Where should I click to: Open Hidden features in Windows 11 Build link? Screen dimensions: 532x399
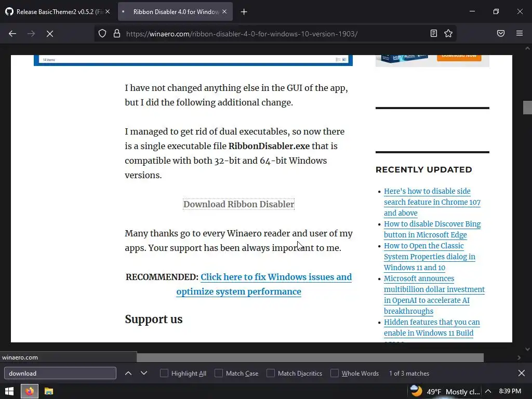pyautogui.click(x=432, y=327)
